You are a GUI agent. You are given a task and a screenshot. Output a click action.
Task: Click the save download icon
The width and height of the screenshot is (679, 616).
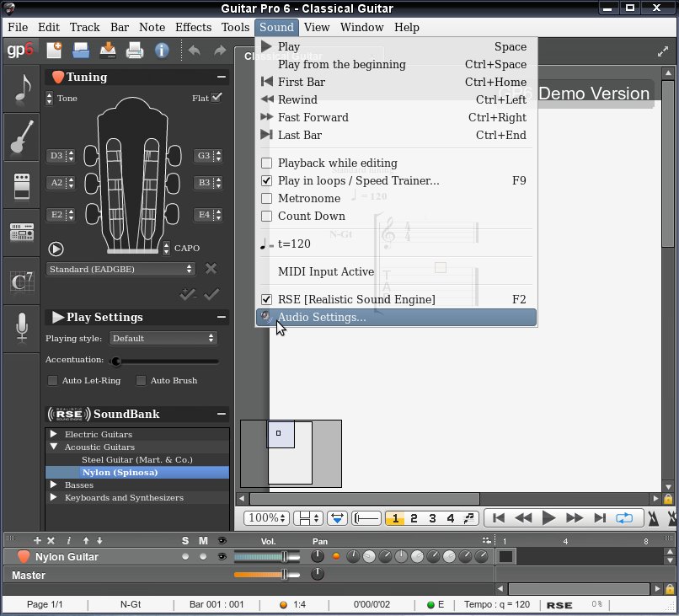click(108, 51)
